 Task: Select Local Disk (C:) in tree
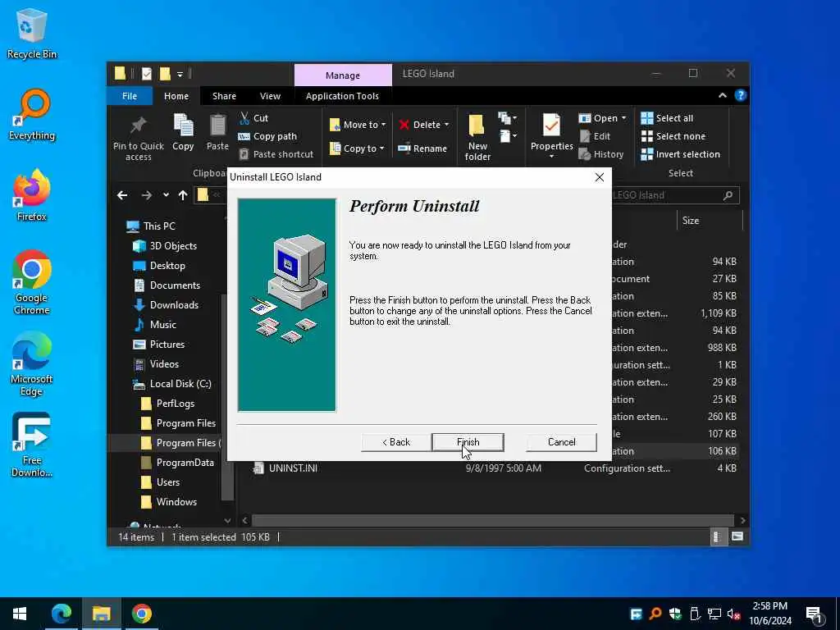[x=172, y=384]
